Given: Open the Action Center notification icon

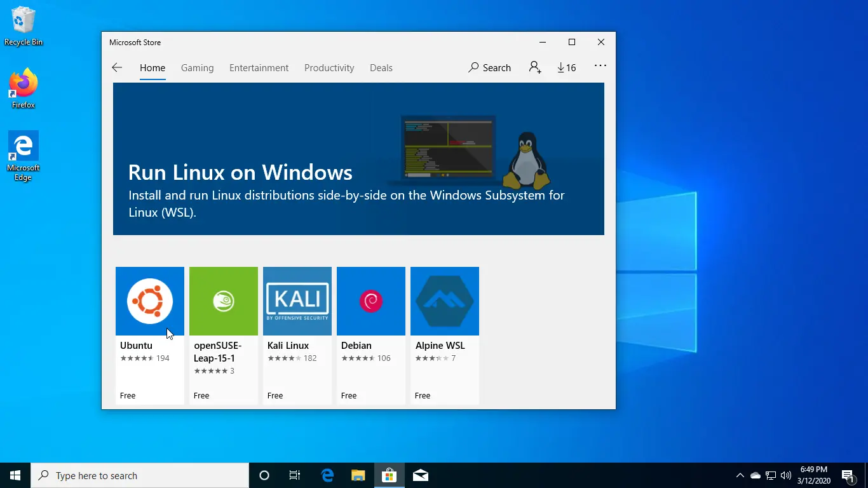Looking at the screenshot, I should tap(848, 475).
